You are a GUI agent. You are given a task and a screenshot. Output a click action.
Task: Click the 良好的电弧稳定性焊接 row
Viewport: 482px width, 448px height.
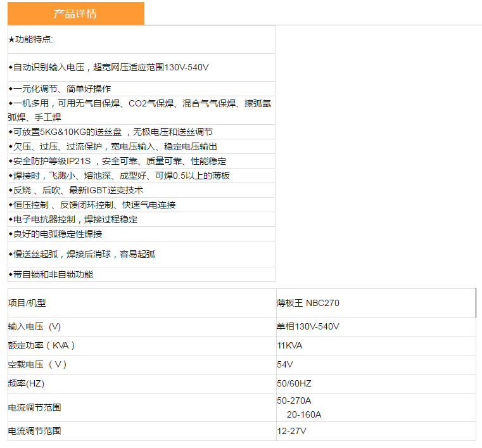[x=141, y=234]
